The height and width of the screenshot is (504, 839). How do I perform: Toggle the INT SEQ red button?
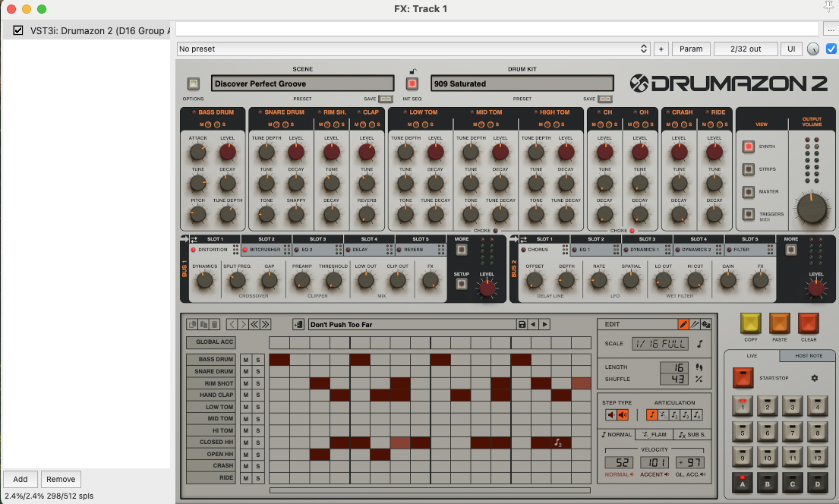(412, 83)
